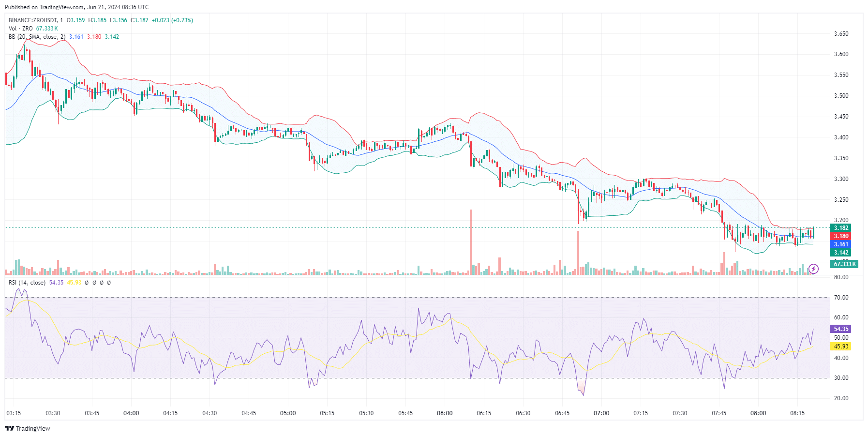Click the 3.650 price axis label
868x437 pixels.
[841, 34]
